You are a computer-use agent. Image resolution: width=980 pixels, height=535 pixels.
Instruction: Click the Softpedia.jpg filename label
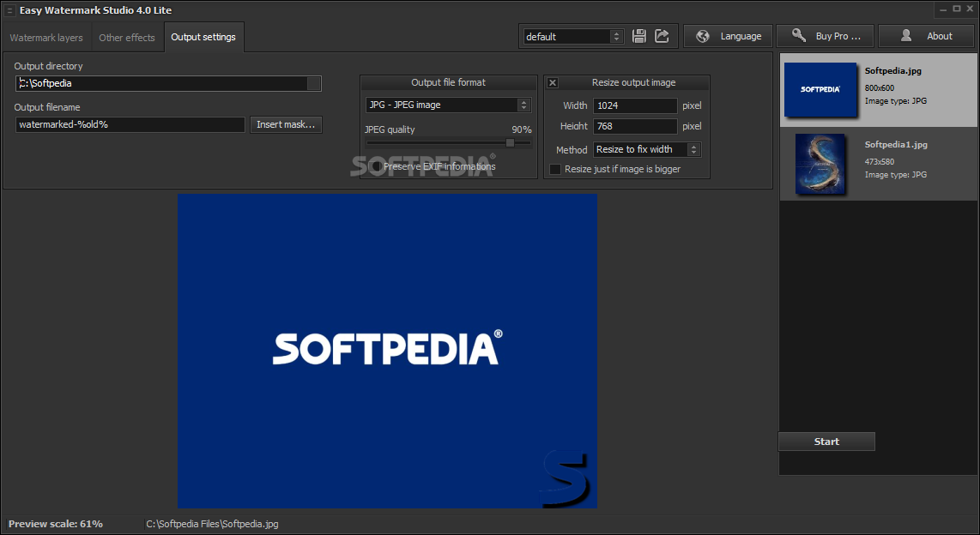pos(892,70)
